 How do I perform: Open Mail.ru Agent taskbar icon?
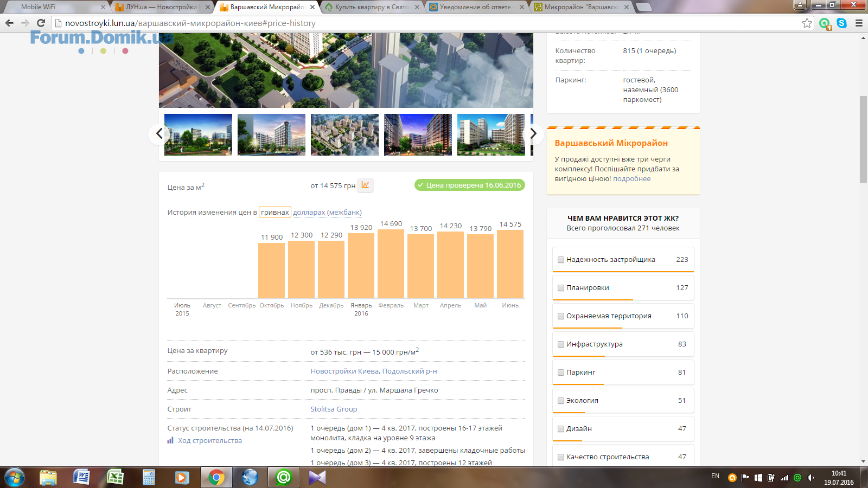click(283, 478)
